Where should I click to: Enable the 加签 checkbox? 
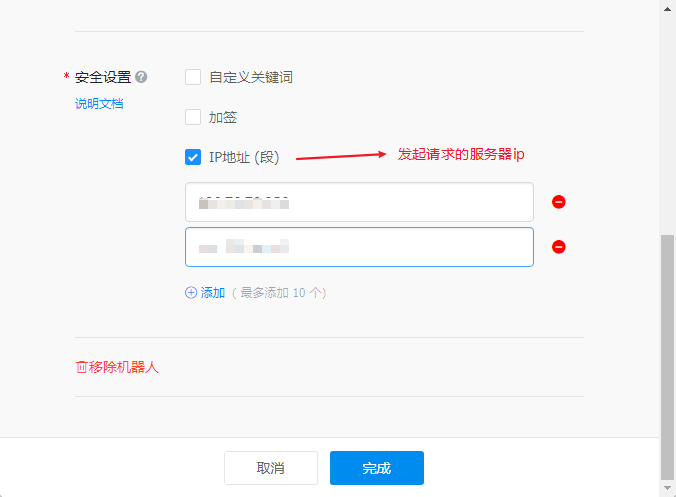click(x=193, y=117)
